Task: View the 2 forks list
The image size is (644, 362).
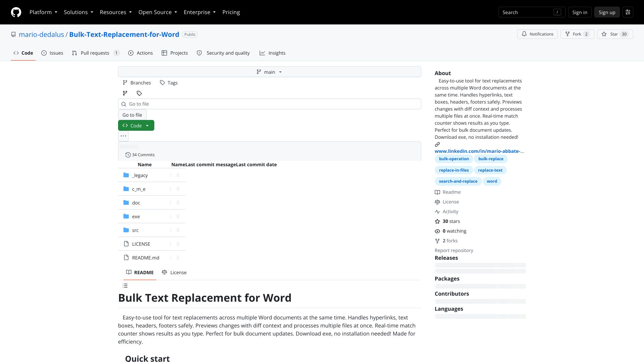Action: pos(446,241)
